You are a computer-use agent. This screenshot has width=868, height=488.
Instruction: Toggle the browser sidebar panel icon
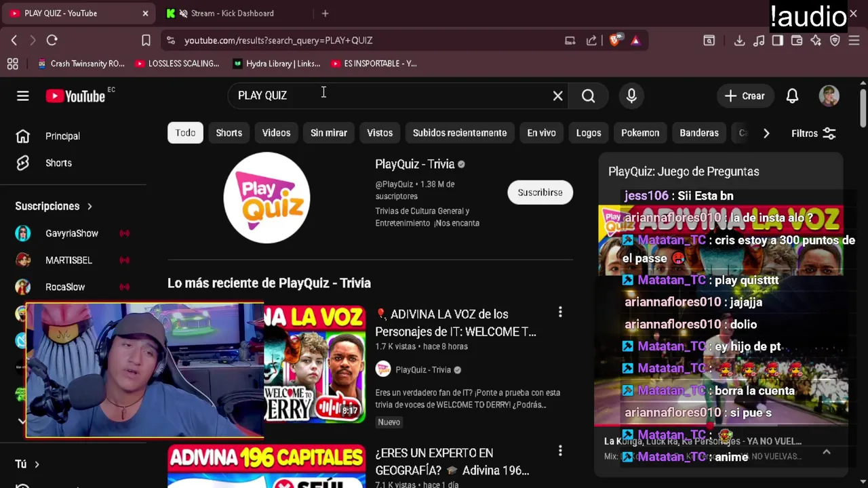pyautogui.click(x=778, y=41)
